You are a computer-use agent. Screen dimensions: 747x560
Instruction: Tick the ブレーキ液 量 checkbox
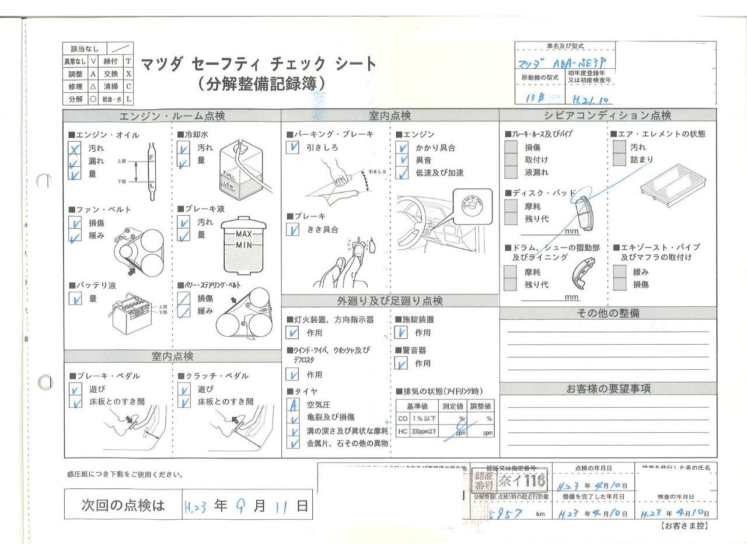click(184, 235)
